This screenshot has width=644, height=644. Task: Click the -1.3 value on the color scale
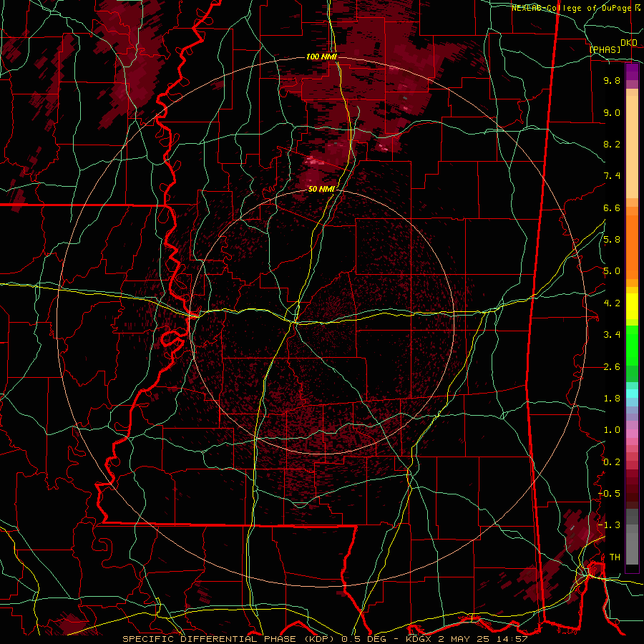609,525
